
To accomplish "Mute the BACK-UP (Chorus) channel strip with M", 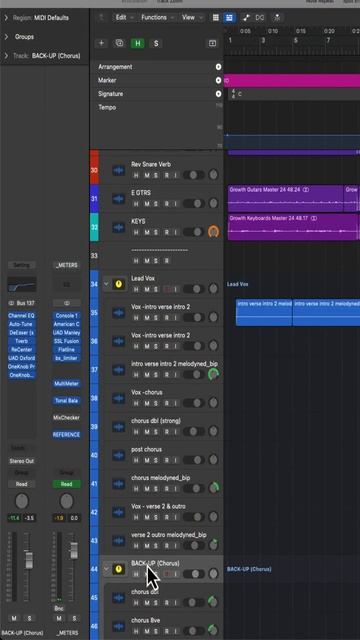I will (x=14, y=618).
